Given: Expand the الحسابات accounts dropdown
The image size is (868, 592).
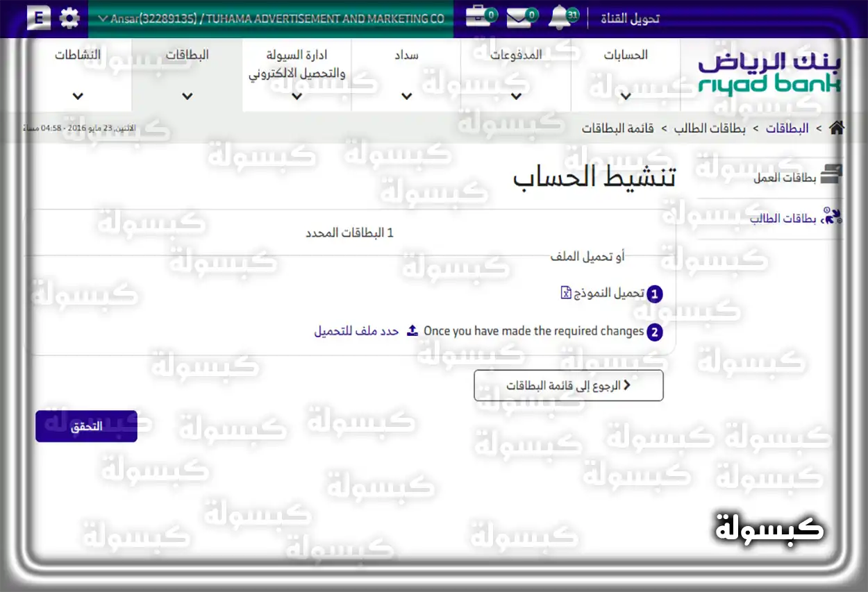Looking at the screenshot, I should coord(626,73).
